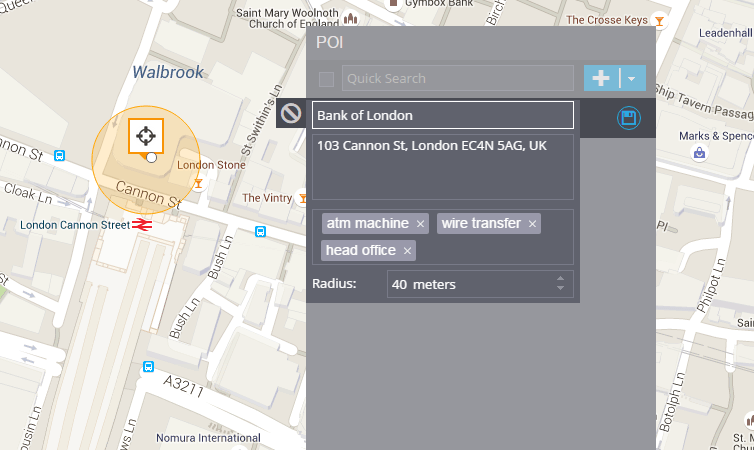This screenshot has width=754, height=450.
Task: Click The Crosse Keys bar icon
Action: [659, 21]
